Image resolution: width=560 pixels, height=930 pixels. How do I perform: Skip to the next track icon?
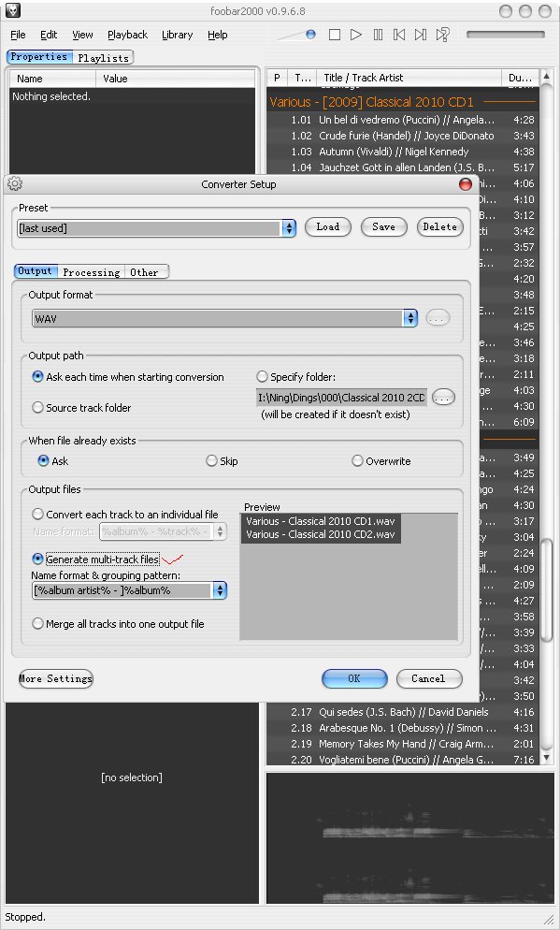click(420, 35)
